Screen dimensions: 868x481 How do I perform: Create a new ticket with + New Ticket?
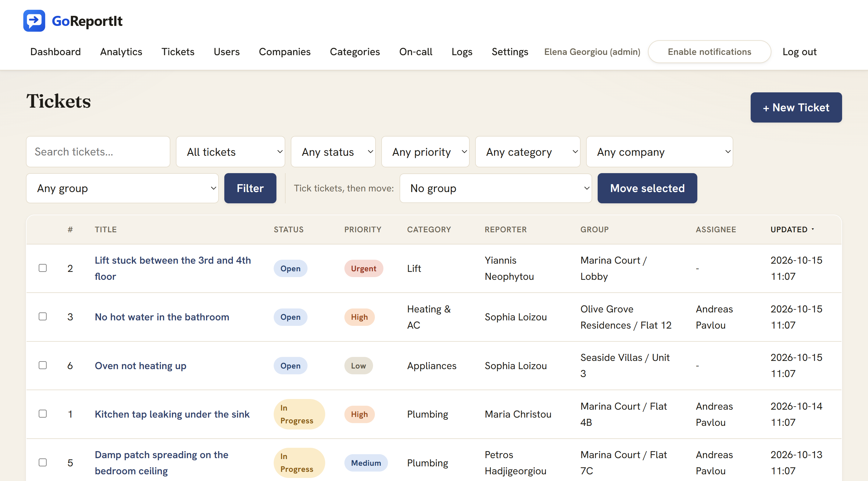[796, 108]
